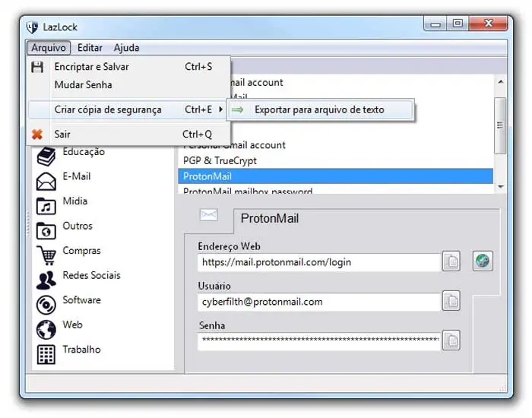Click the LazLock shield title icon
The image size is (532, 418).
(32, 27)
